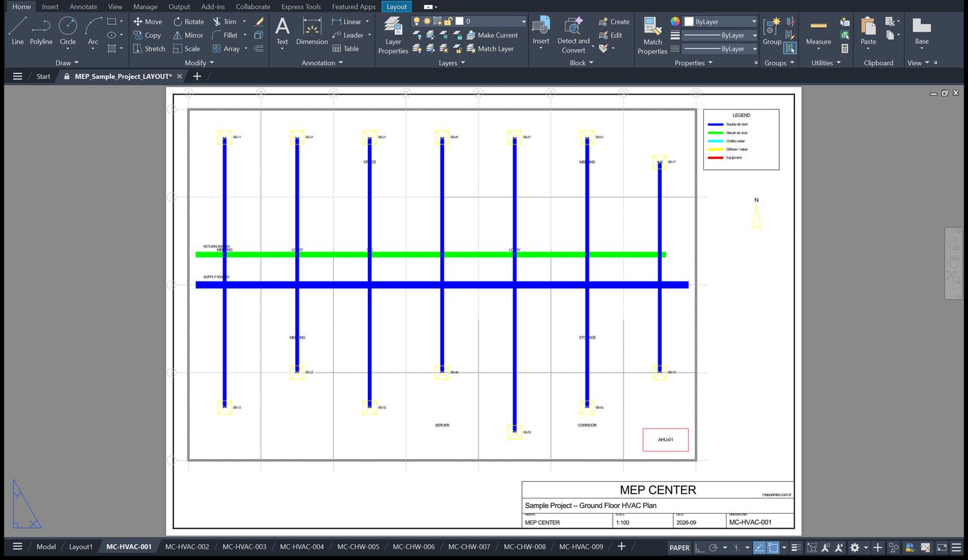Switch to the Annotate ribbon tab

tap(83, 6)
